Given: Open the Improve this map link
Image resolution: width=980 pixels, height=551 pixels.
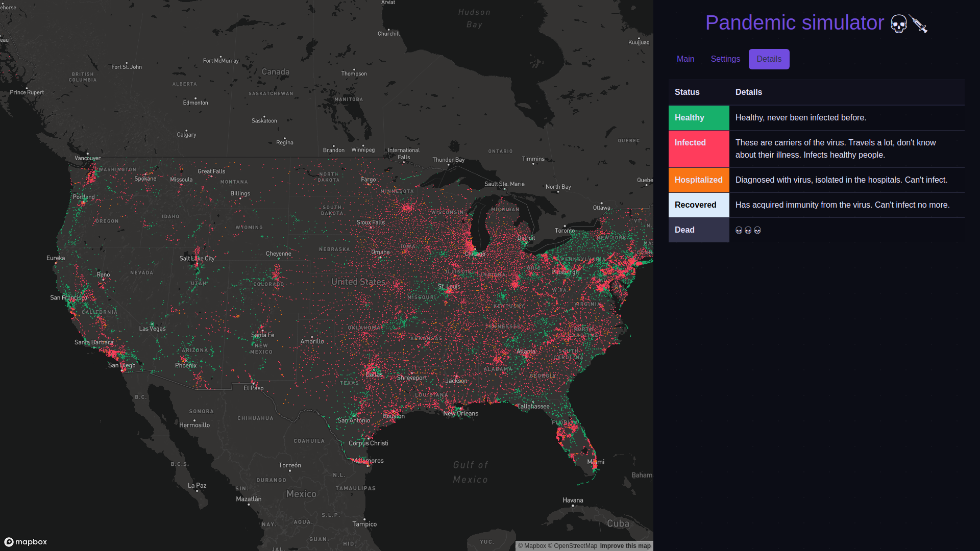Looking at the screenshot, I should pyautogui.click(x=625, y=545).
